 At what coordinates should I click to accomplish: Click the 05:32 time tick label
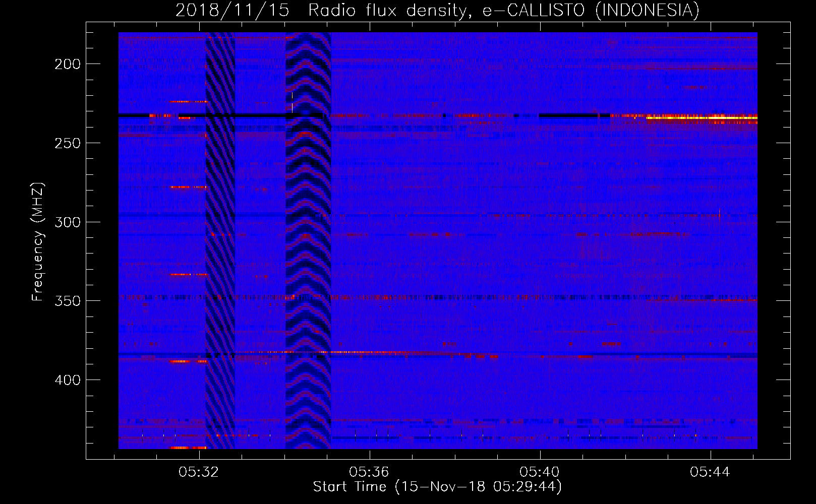pyautogui.click(x=199, y=472)
